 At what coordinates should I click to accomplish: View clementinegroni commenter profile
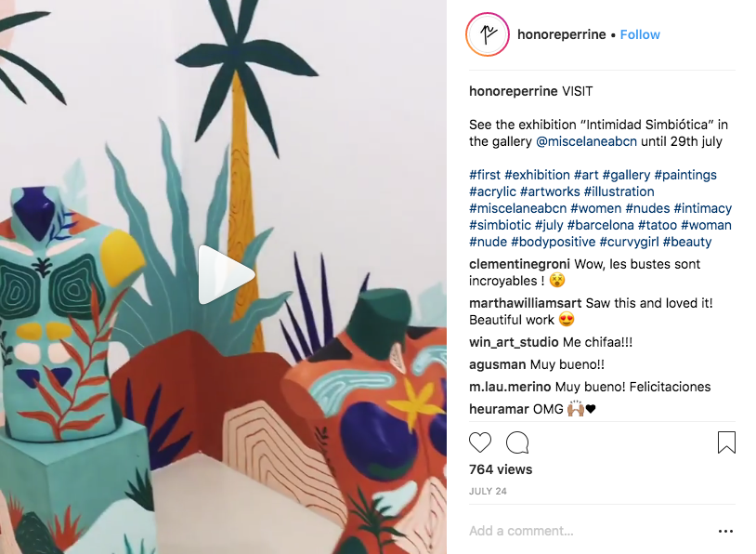pos(519,264)
